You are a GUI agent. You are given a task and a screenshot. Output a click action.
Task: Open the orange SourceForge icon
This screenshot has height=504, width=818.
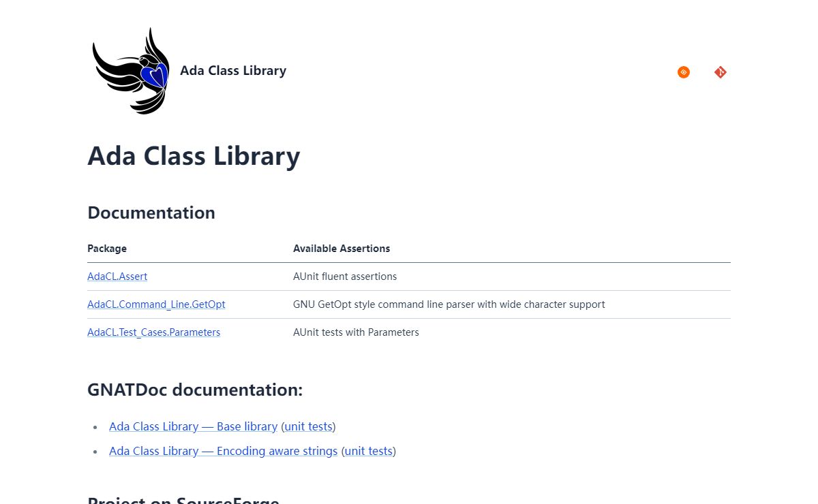684,72
